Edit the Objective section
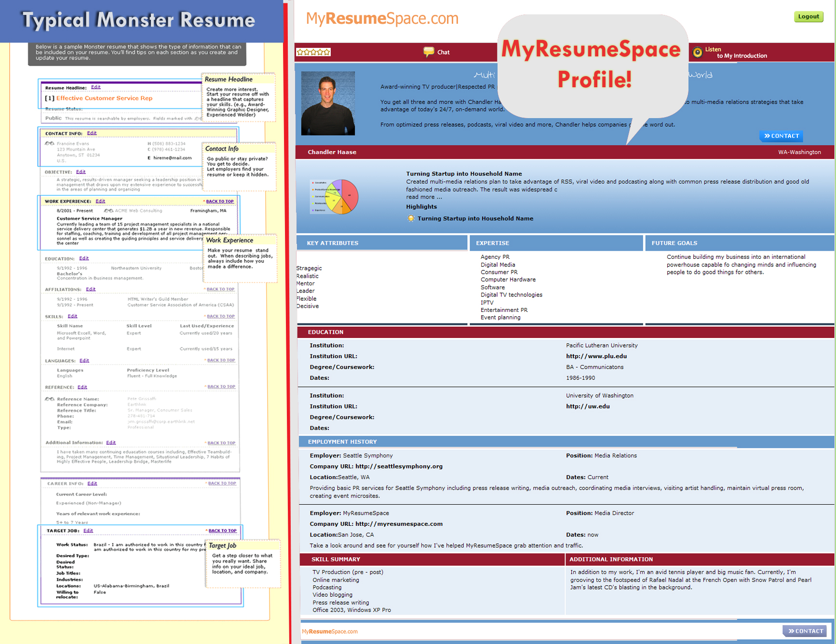Viewport: 836px width, 644px height. [81, 172]
